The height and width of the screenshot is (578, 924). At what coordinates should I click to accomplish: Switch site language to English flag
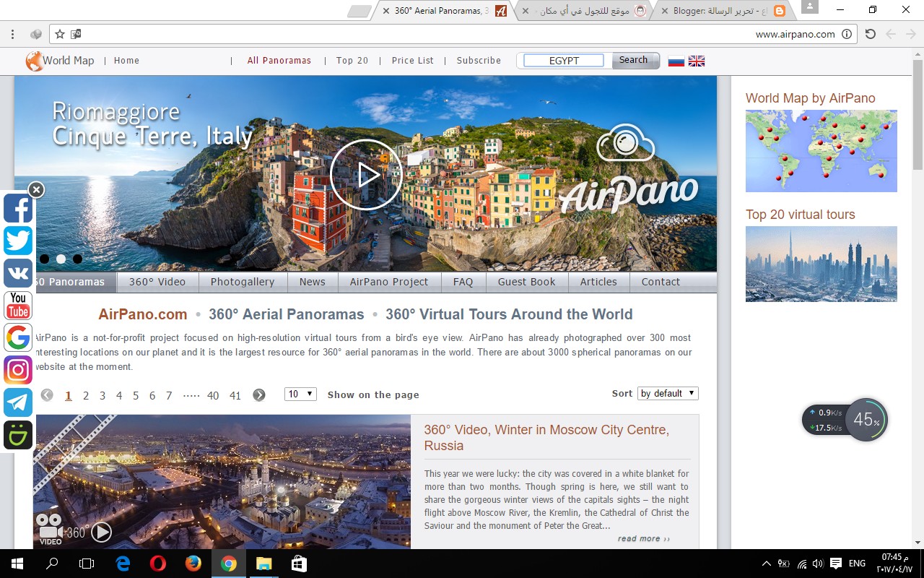click(697, 61)
